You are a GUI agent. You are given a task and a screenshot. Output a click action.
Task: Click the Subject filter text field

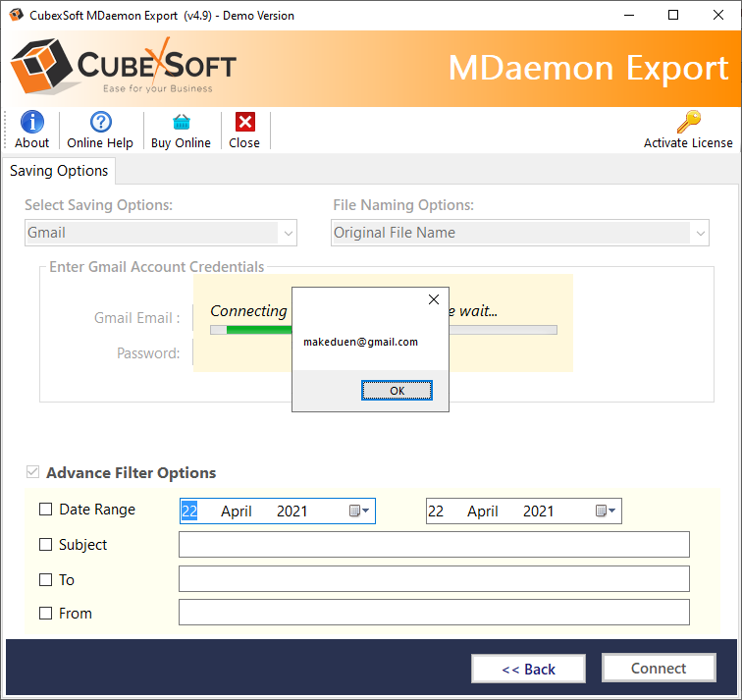click(434, 545)
